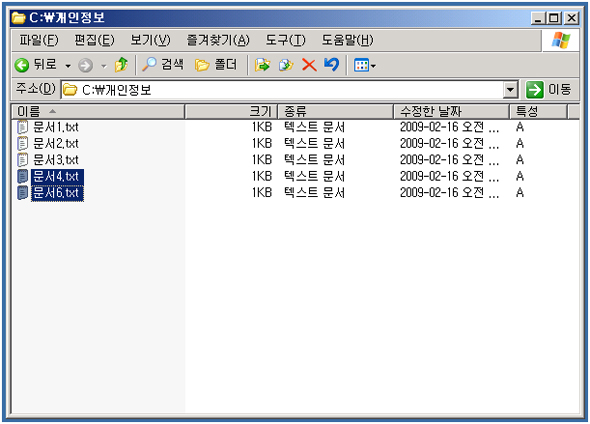Viewport: 590px width, 424px height.
Task: Click the 1KB size of 문서1.txt
Action: click(262, 127)
